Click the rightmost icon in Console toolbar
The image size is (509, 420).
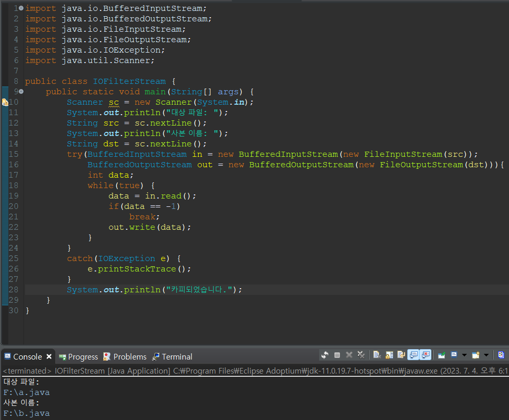click(501, 355)
